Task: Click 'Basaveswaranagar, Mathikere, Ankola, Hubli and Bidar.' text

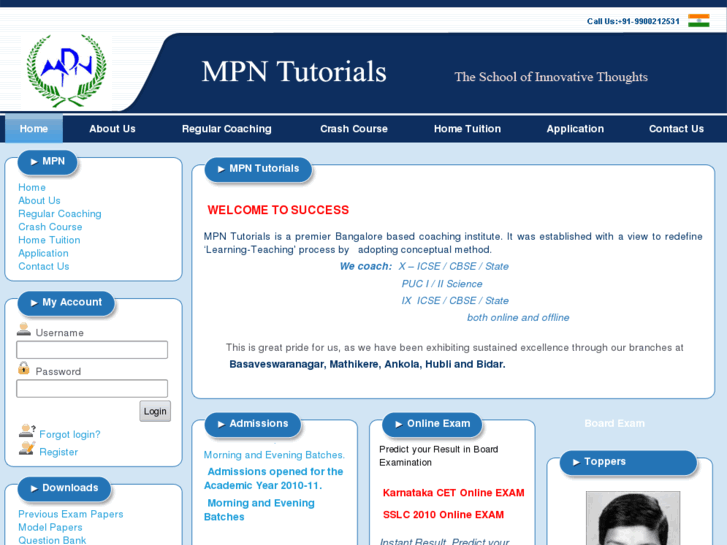Action: click(367, 364)
